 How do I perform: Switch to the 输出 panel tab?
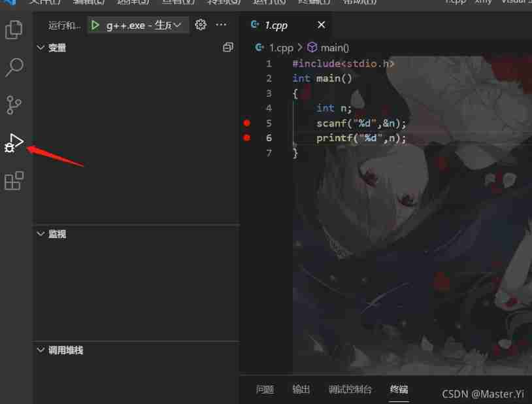[301, 389]
